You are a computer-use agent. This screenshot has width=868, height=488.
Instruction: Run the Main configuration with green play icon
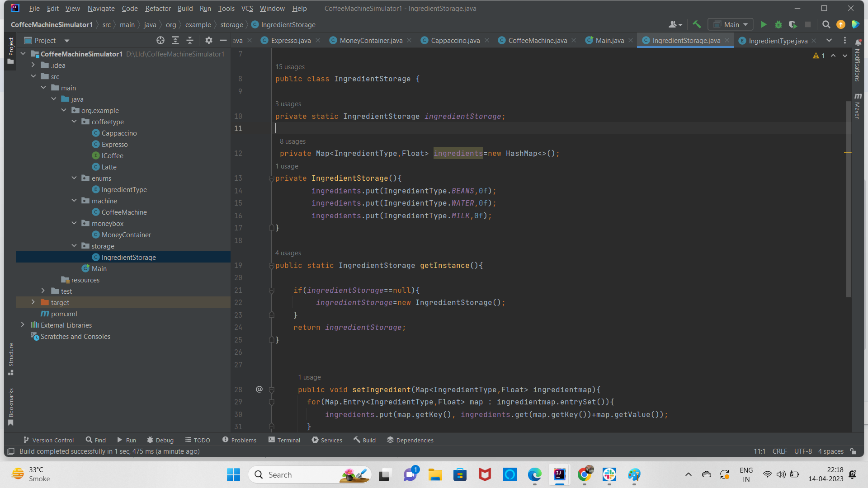tap(764, 25)
